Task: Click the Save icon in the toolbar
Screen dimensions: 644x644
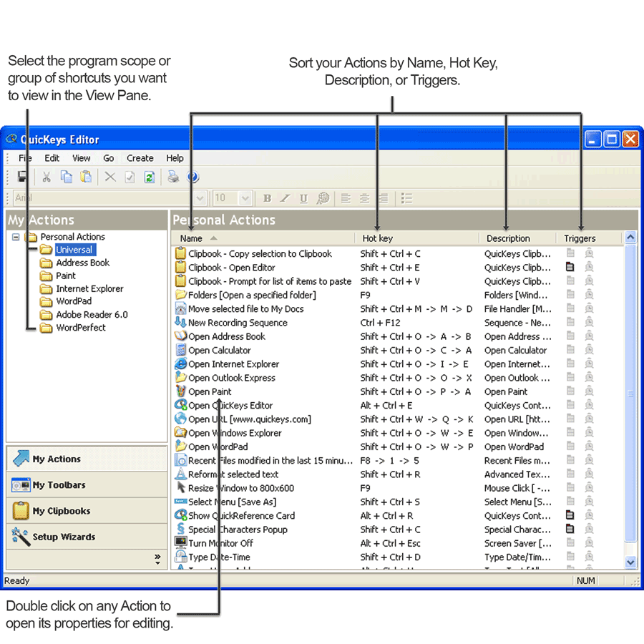Action: point(22,177)
